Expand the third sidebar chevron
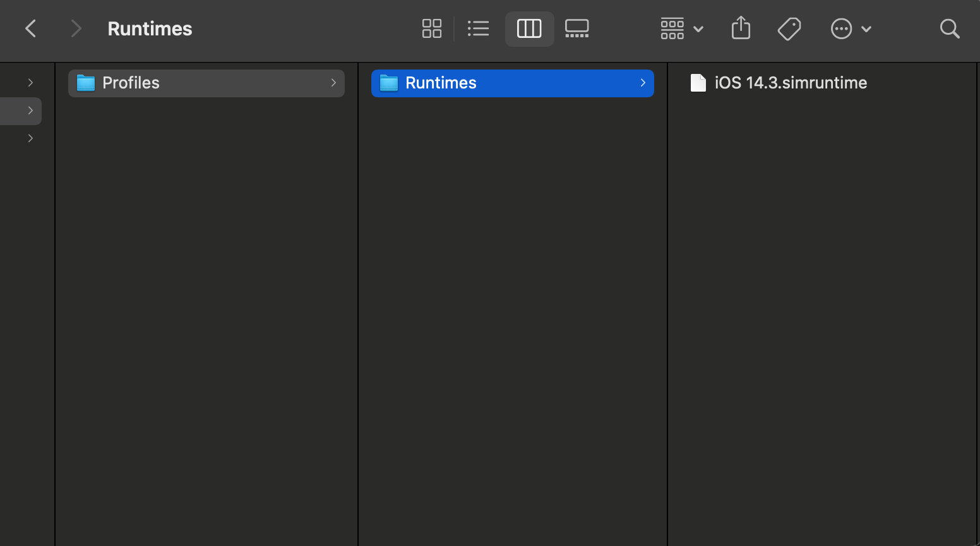980x546 pixels. 30,138
